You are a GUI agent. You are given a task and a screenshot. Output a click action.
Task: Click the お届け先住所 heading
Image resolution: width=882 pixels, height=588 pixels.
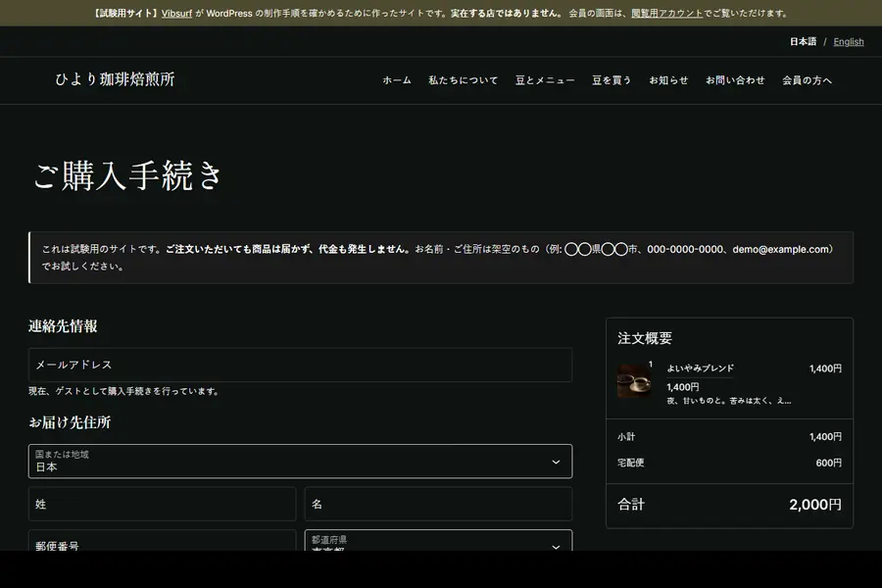pyautogui.click(x=70, y=422)
